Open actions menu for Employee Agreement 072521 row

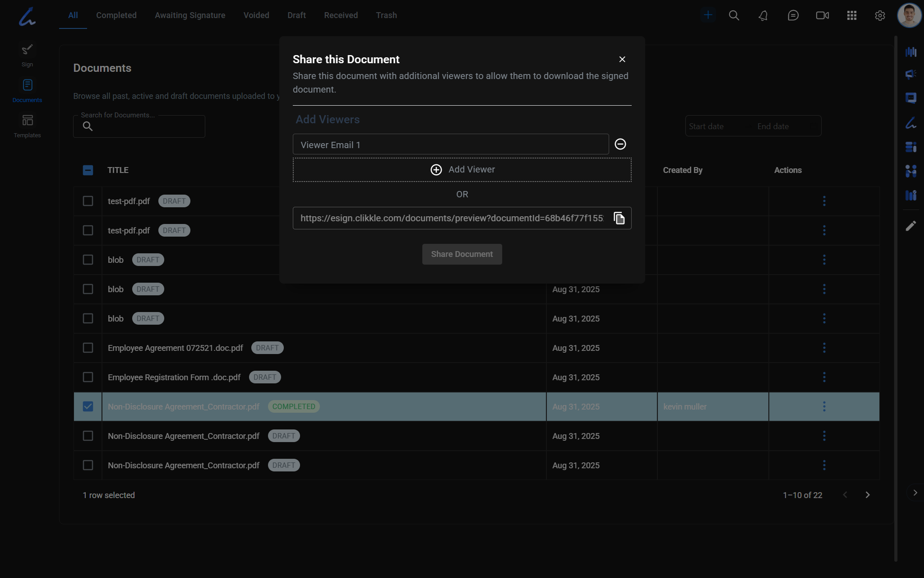pyautogui.click(x=824, y=348)
